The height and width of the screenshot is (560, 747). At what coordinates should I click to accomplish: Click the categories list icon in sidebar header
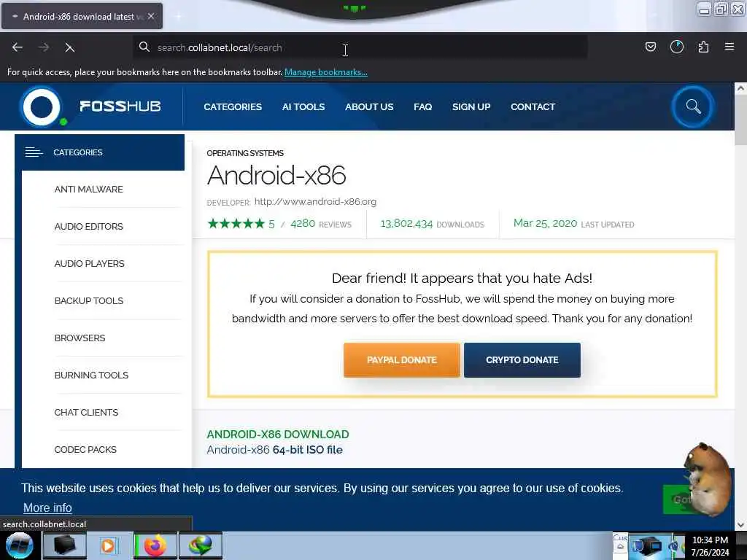click(34, 152)
